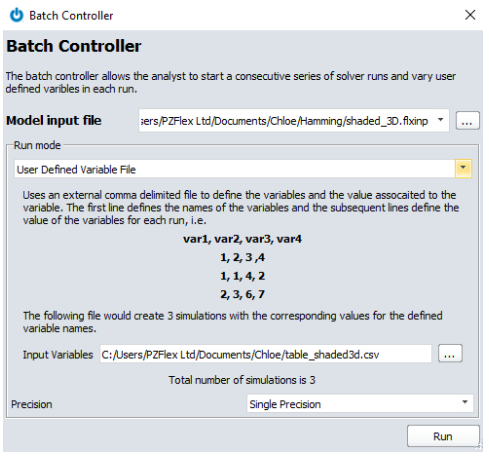
Task: Click the Model input file label
Action: pos(54,120)
